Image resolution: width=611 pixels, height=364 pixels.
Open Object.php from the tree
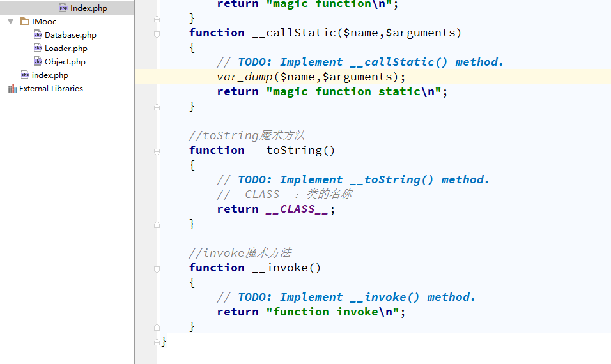[65, 61]
